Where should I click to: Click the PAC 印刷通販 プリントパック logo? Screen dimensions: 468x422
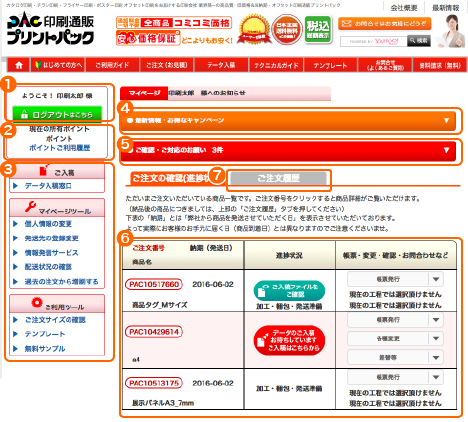pos(50,29)
